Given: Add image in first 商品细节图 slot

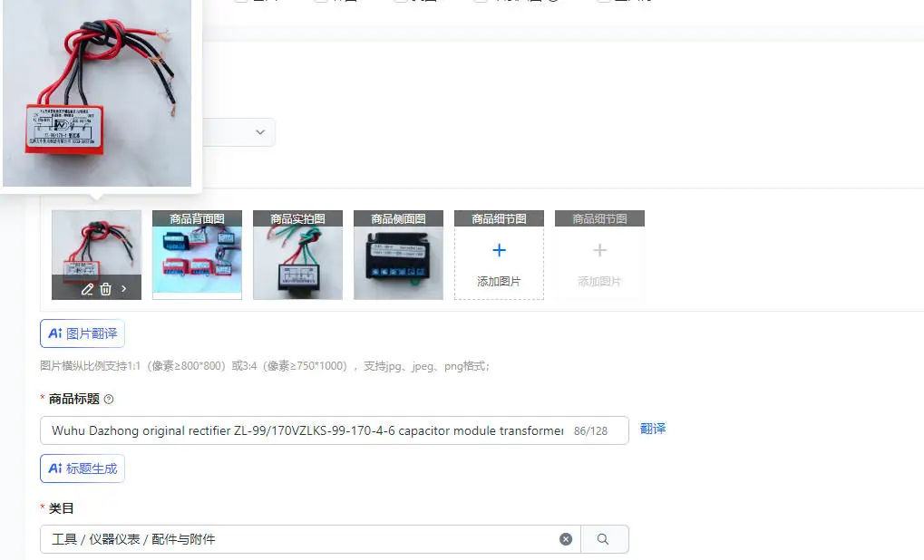Looking at the screenshot, I should [x=499, y=263].
